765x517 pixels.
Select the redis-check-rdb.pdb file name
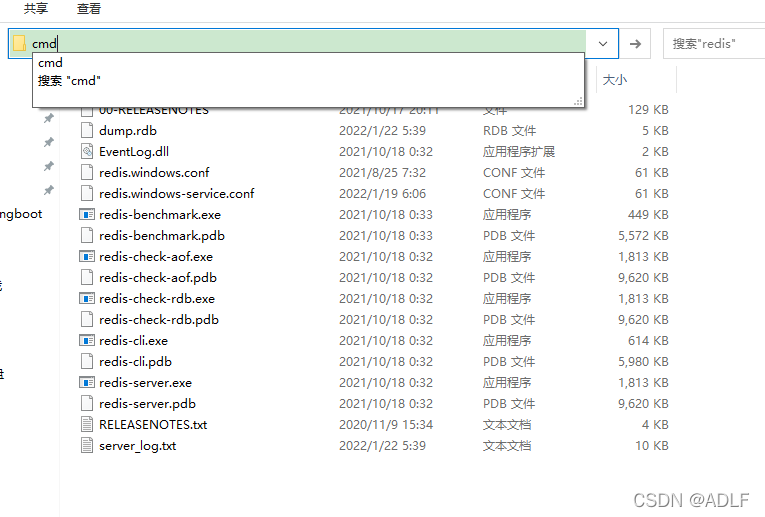click(x=159, y=319)
